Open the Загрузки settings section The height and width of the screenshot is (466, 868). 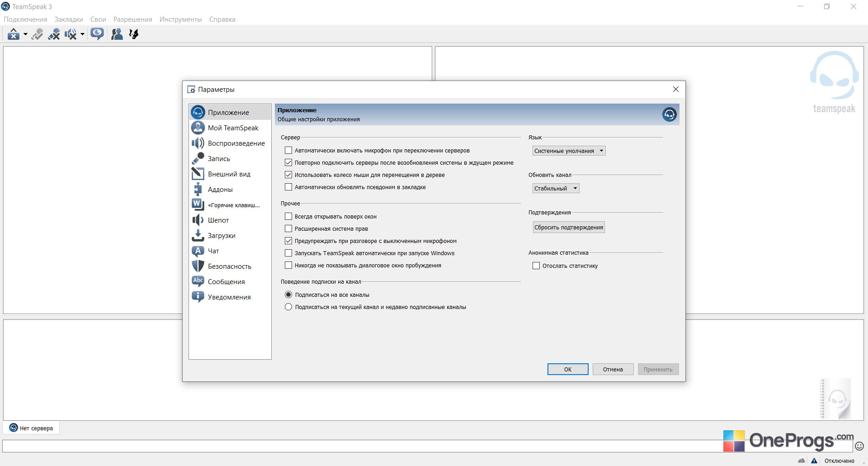230,235
